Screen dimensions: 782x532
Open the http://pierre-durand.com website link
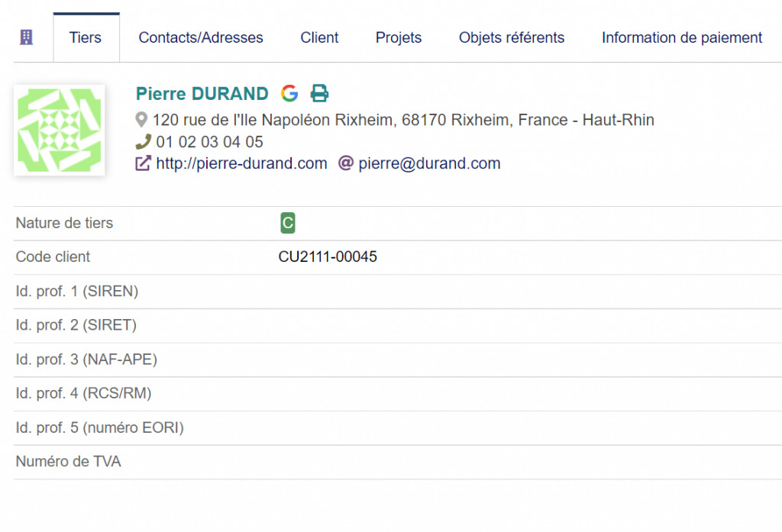pyautogui.click(x=241, y=163)
